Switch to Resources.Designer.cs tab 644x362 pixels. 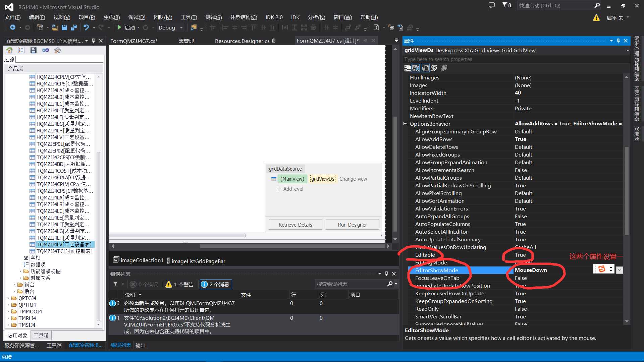pos(242,41)
